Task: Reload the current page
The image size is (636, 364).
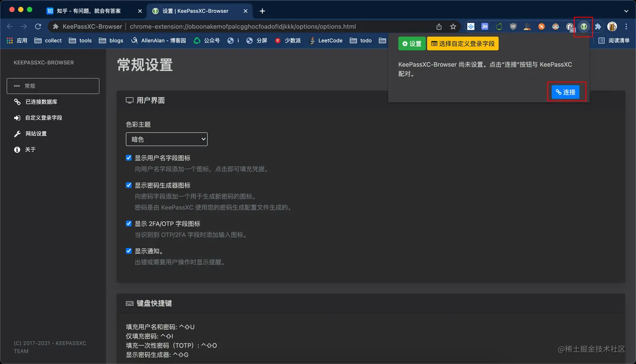Action: click(38, 26)
